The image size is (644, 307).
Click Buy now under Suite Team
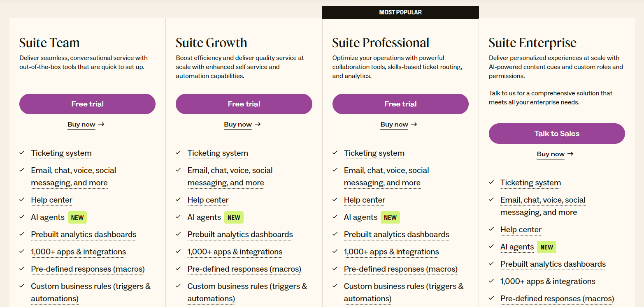[x=81, y=124]
